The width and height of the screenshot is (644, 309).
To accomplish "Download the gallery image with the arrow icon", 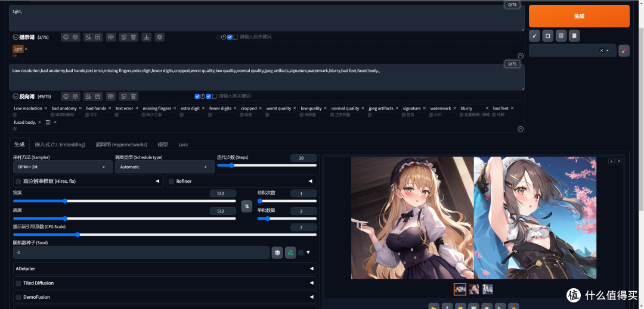I will [x=611, y=161].
